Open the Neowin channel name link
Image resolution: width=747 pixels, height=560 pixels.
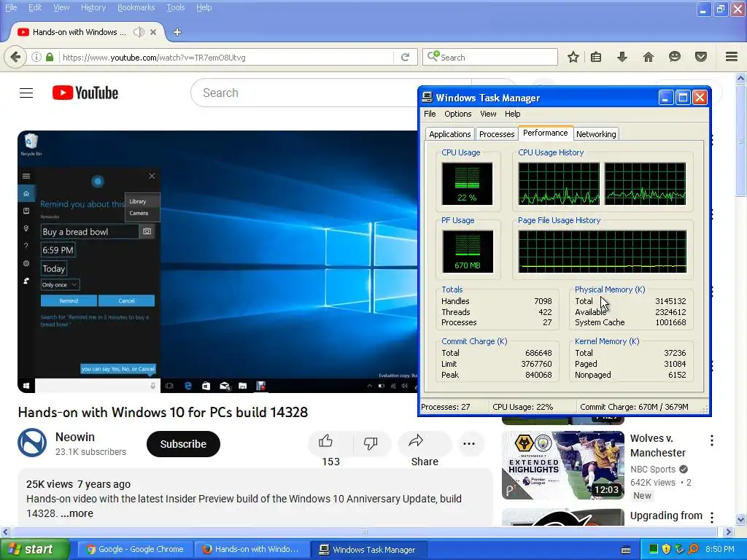pos(75,437)
